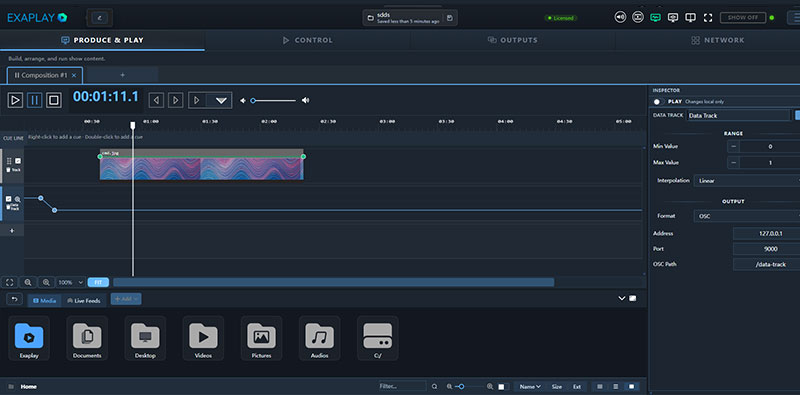Click the playhead marker on timeline ruler
This screenshot has height=395, width=800.
[133, 125]
